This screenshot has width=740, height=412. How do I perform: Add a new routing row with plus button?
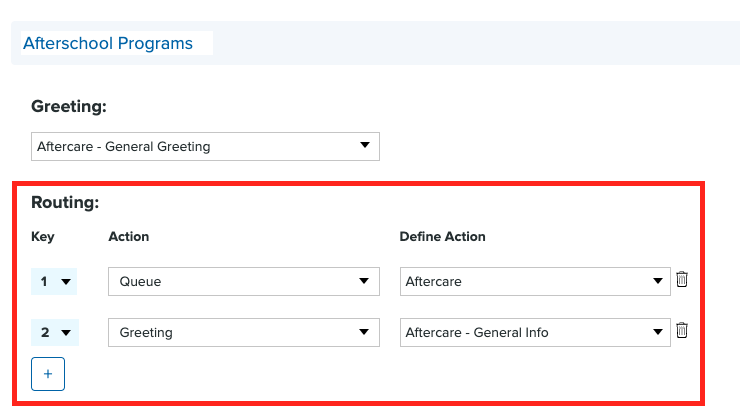(48, 374)
